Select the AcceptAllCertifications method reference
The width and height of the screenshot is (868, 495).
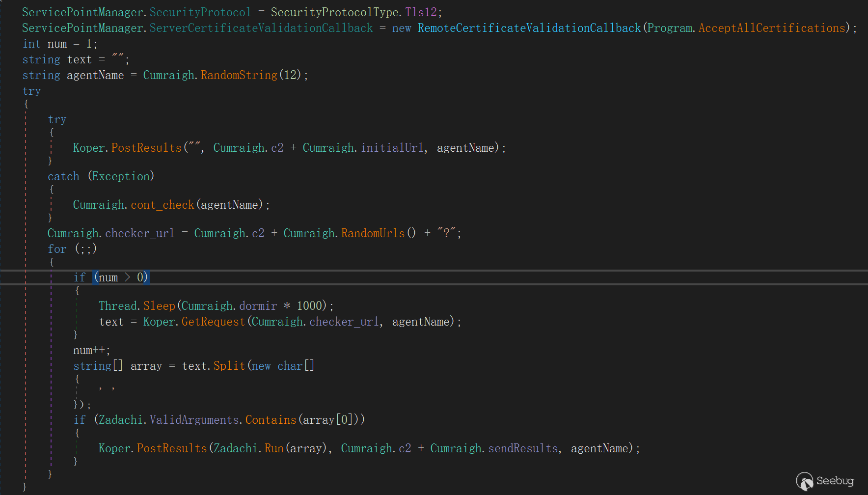tap(772, 28)
